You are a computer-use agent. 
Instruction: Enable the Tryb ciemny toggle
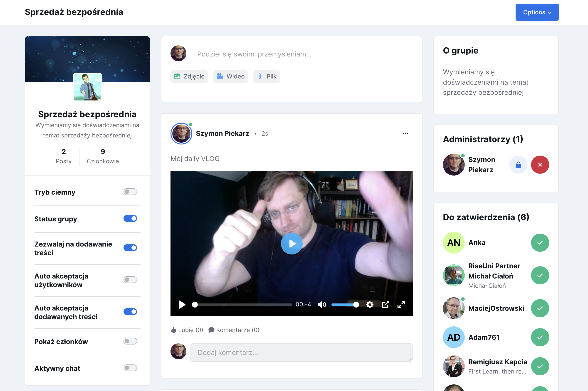130,192
